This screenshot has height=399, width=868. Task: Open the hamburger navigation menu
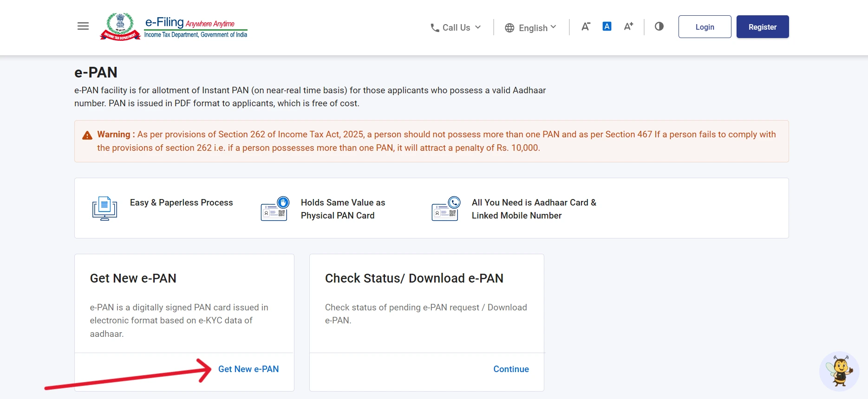(83, 26)
